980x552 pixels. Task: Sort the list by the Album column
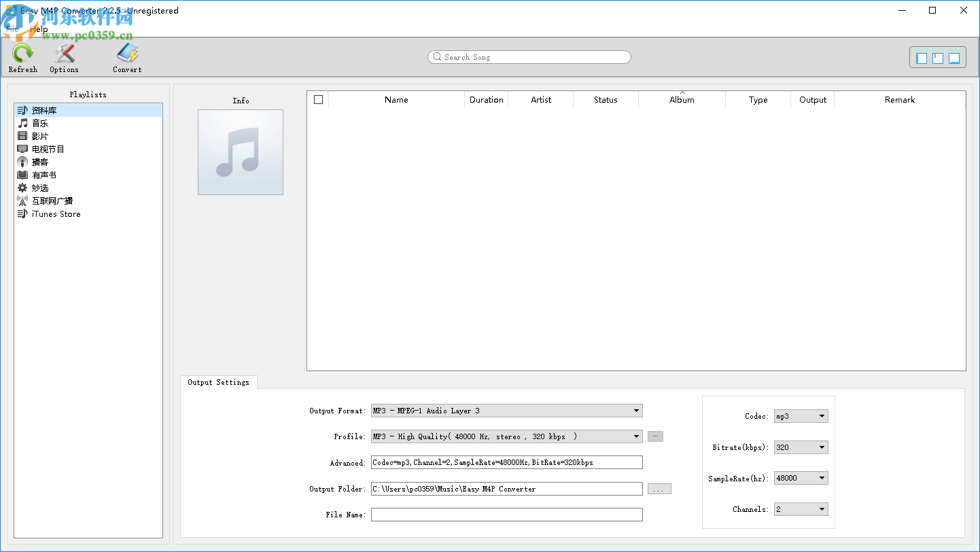[682, 99]
